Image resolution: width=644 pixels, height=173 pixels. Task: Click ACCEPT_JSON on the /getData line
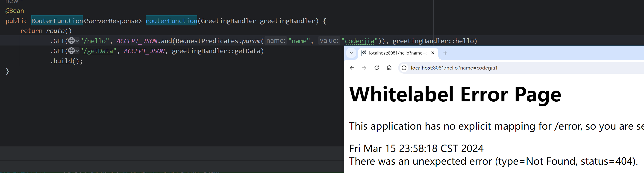(144, 51)
